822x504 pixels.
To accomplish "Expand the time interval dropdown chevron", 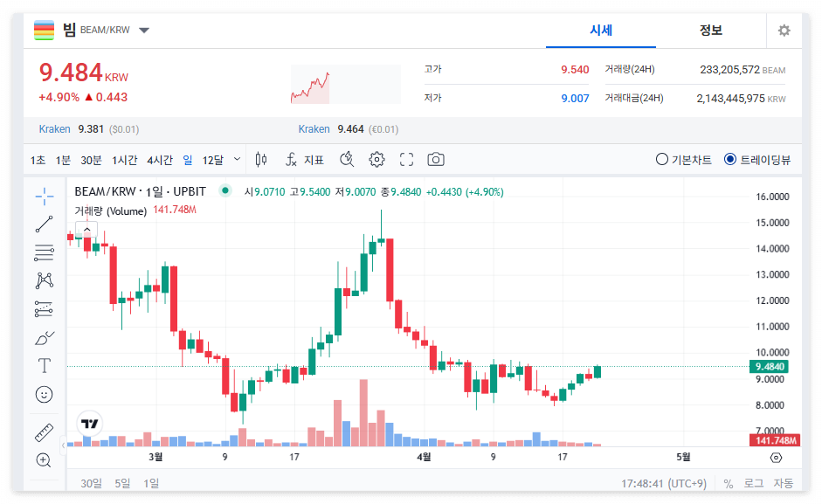I will (x=237, y=159).
